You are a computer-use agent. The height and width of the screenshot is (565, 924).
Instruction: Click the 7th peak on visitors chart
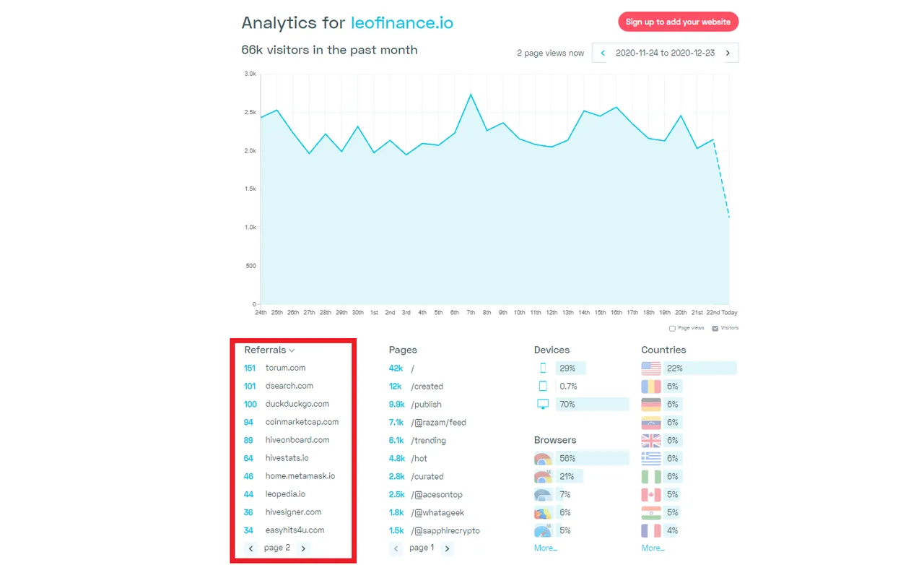click(x=471, y=94)
